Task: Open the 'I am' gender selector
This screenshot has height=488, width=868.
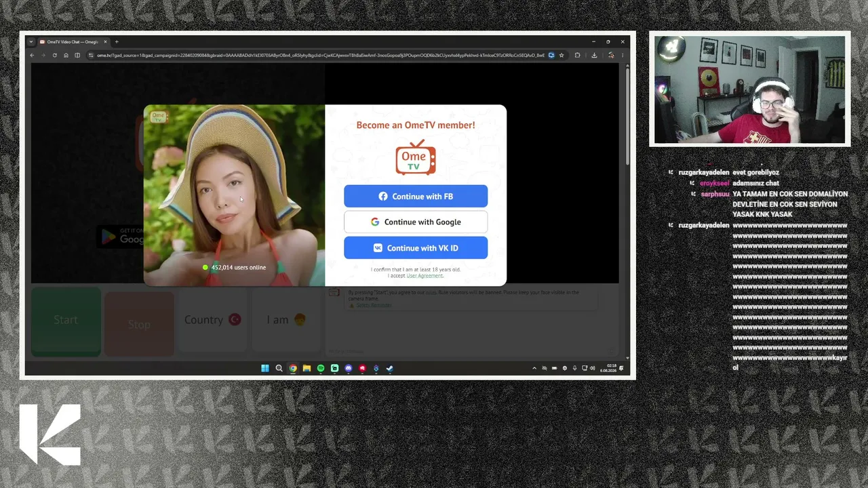Action: click(285, 320)
